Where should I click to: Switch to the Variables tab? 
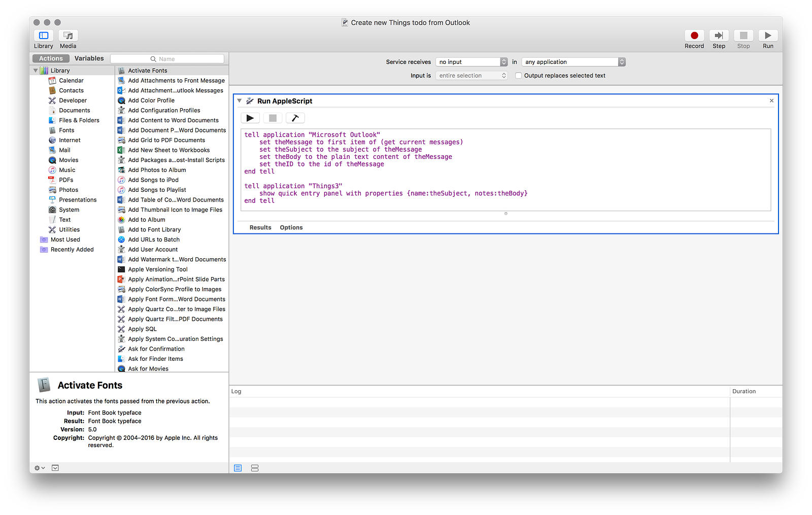click(89, 58)
